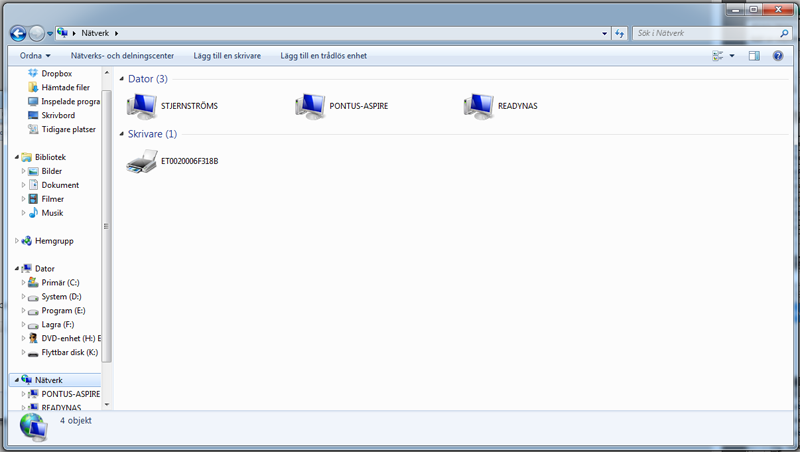Select Inspelade program in the sidebar
Viewport: 800px width, 452px height.
pyautogui.click(x=70, y=101)
